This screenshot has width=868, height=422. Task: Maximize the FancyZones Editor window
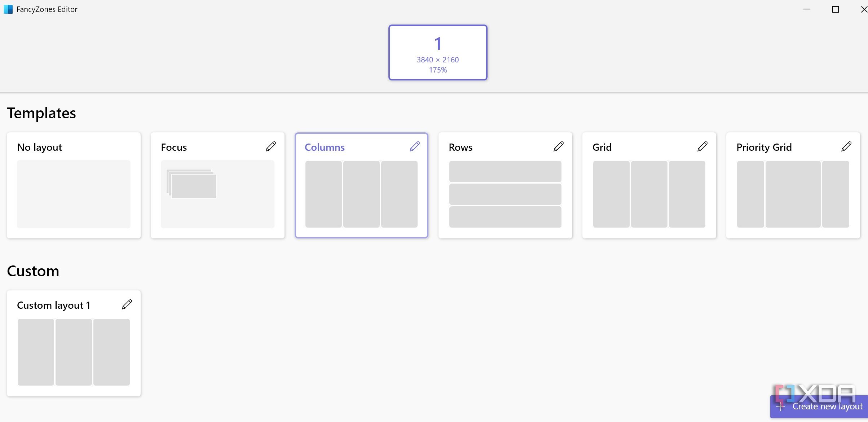(x=836, y=10)
